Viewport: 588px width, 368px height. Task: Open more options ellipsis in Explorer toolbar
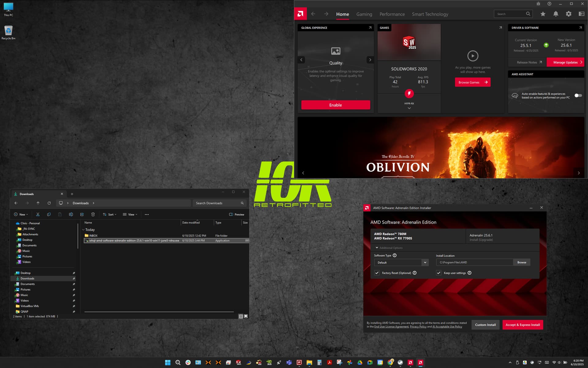coord(147,214)
